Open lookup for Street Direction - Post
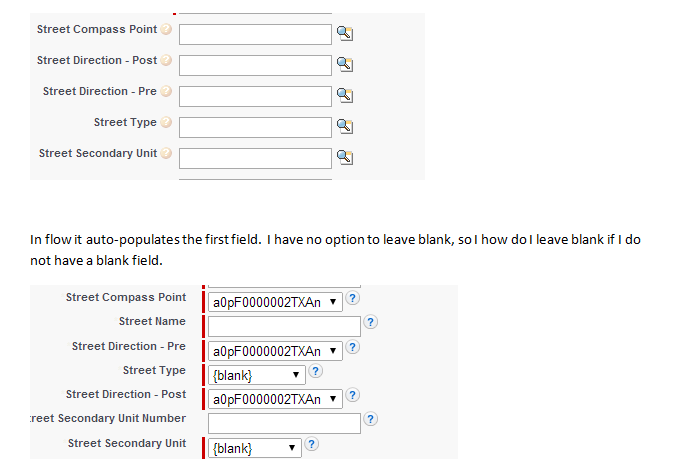This screenshot has height=475, width=700. point(345,65)
